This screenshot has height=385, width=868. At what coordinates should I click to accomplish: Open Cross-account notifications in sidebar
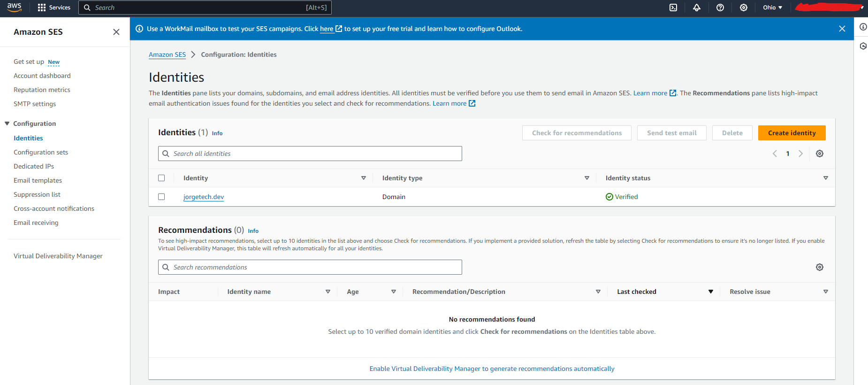(54, 208)
